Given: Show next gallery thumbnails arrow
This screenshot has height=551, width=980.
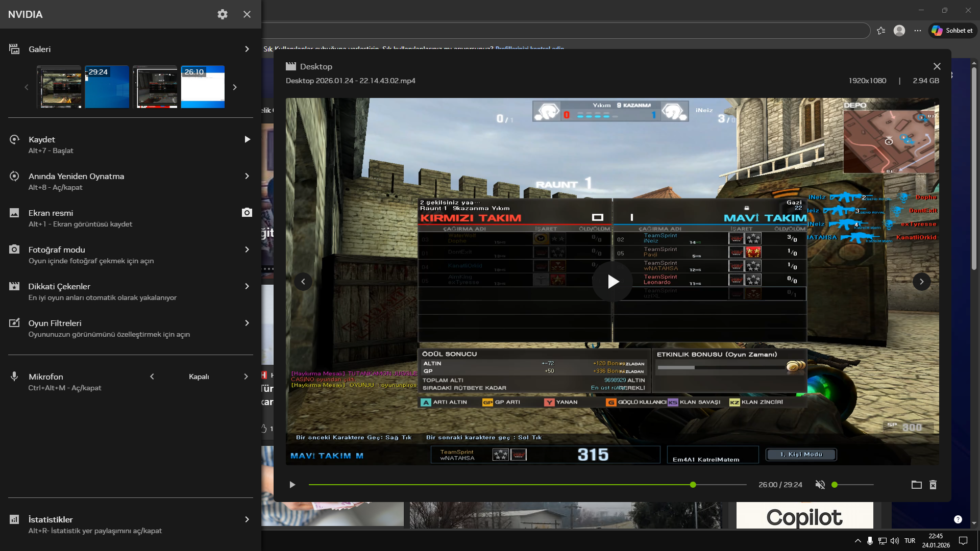Looking at the screenshot, I should [235, 87].
